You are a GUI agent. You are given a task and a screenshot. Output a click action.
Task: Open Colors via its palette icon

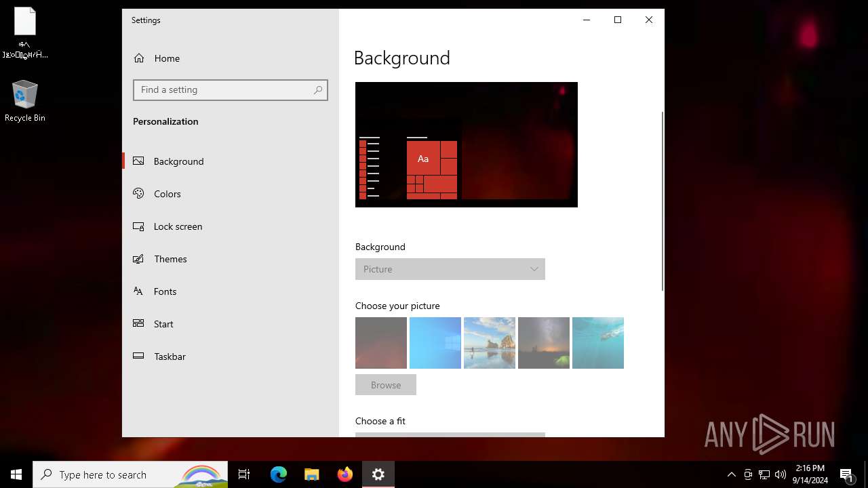(138, 194)
